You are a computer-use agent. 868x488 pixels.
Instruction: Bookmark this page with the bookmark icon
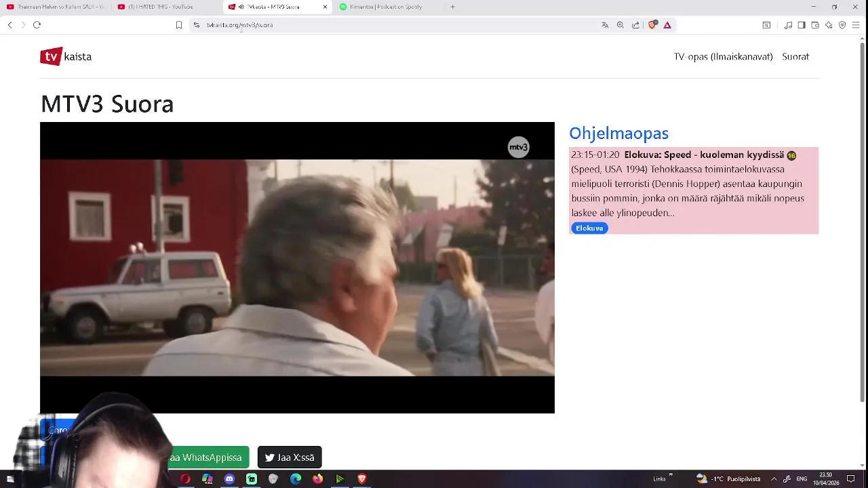(x=179, y=25)
